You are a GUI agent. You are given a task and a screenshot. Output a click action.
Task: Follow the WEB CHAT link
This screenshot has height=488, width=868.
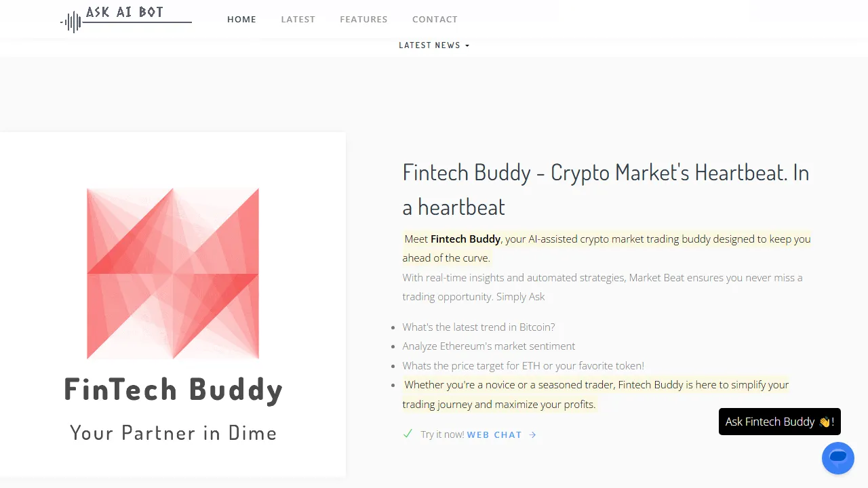494,435
